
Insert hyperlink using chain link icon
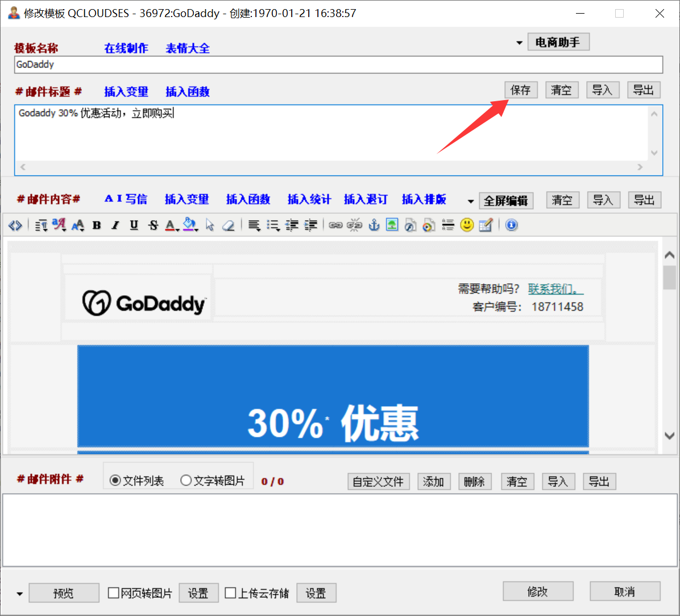pos(336,225)
